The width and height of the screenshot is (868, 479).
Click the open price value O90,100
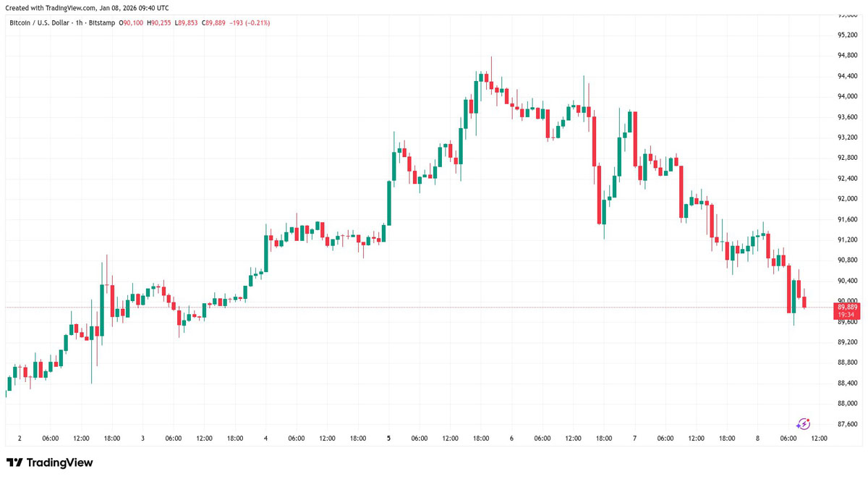pos(131,23)
